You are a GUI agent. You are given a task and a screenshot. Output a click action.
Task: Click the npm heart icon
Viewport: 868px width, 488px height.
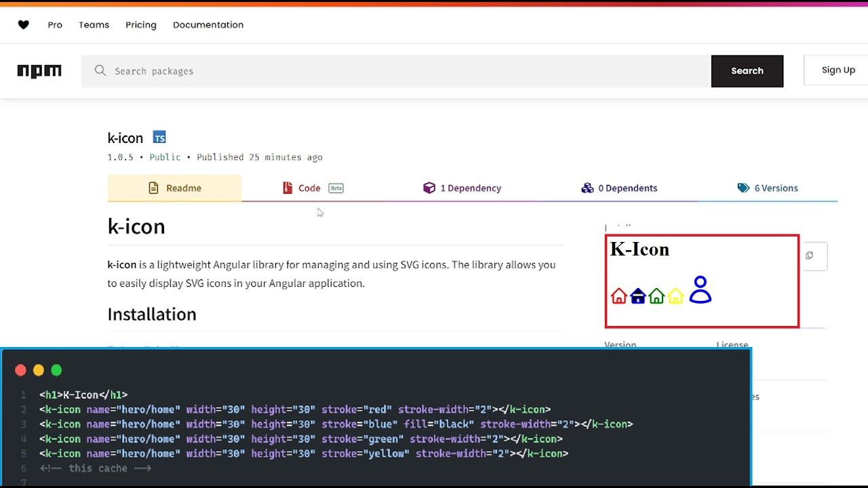click(23, 24)
